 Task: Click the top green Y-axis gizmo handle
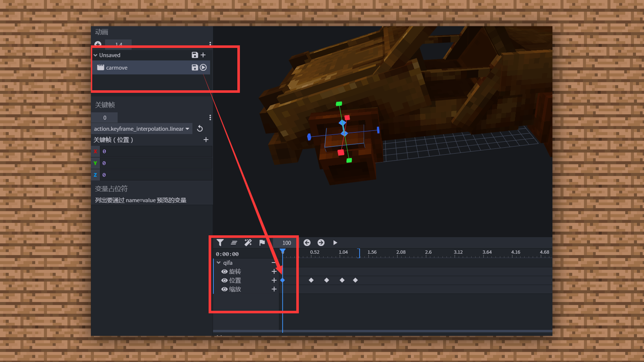point(339,104)
